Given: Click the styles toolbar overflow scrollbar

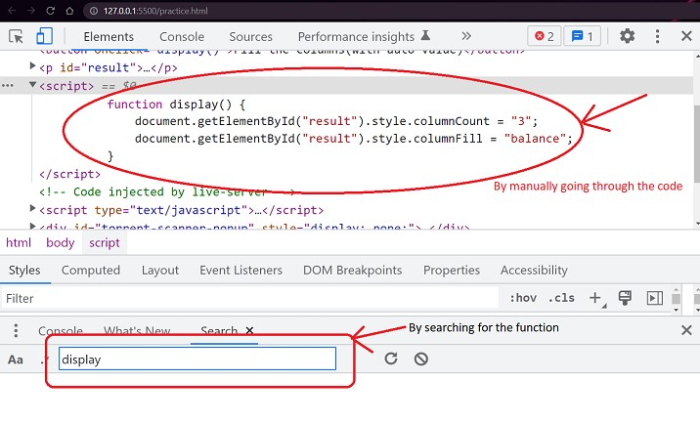Looking at the screenshot, I should coord(676,298).
